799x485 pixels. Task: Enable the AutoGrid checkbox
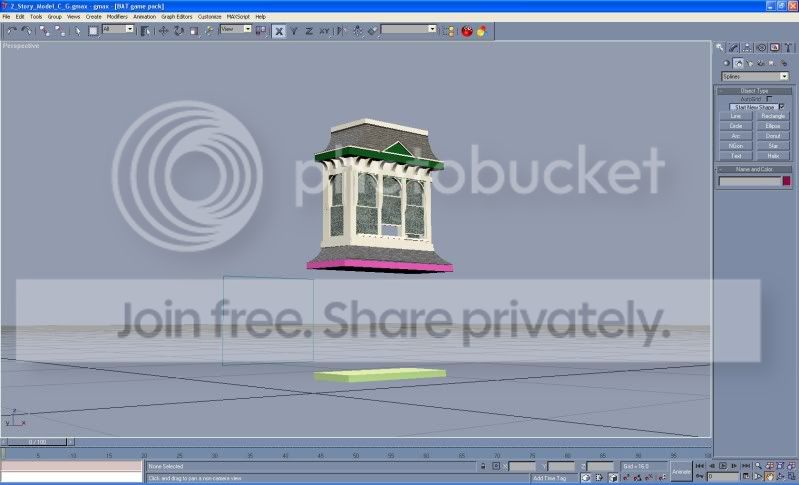(x=769, y=99)
